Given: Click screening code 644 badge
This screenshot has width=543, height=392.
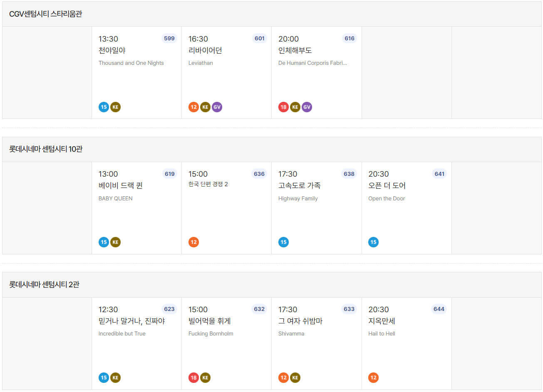Looking at the screenshot, I should pyautogui.click(x=439, y=309).
